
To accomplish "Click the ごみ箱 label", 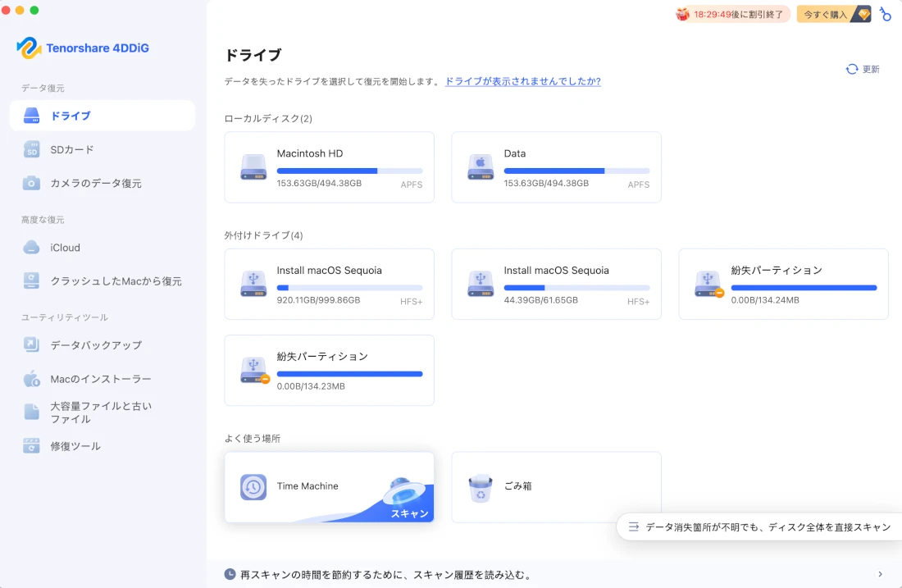I will 517,486.
